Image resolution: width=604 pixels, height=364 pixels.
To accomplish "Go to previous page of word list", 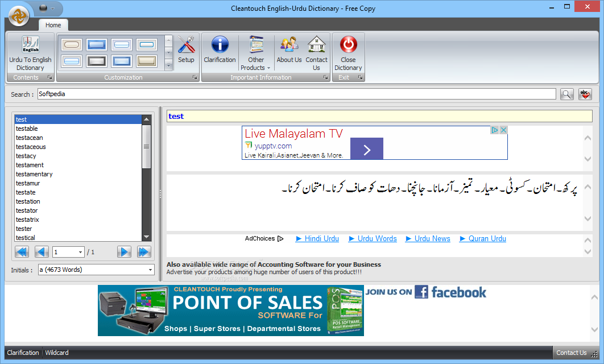I will [42, 252].
